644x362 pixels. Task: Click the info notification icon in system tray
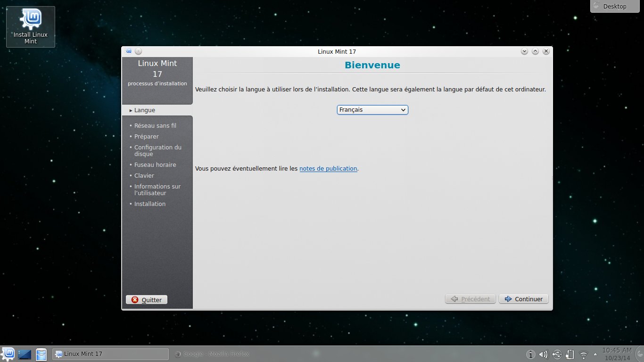(x=530, y=354)
